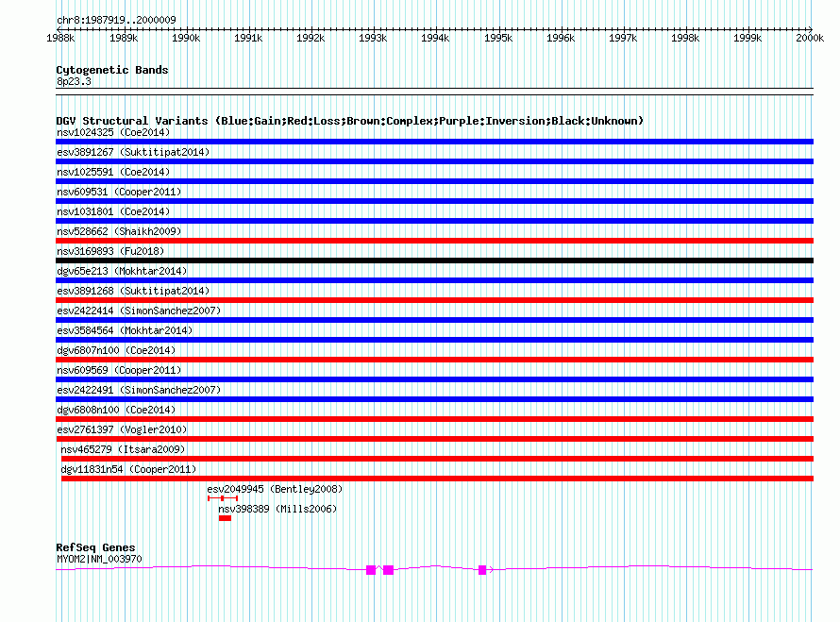Click the third magenta MYOM2 exon block
The height and width of the screenshot is (622, 840).
click(482, 570)
